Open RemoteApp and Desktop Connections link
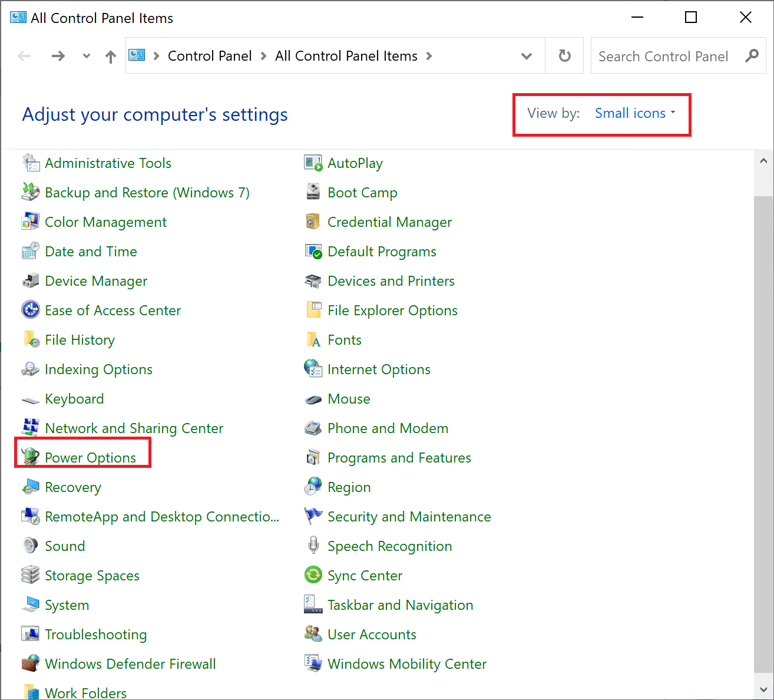Image resolution: width=774 pixels, height=700 pixels. click(x=162, y=517)
